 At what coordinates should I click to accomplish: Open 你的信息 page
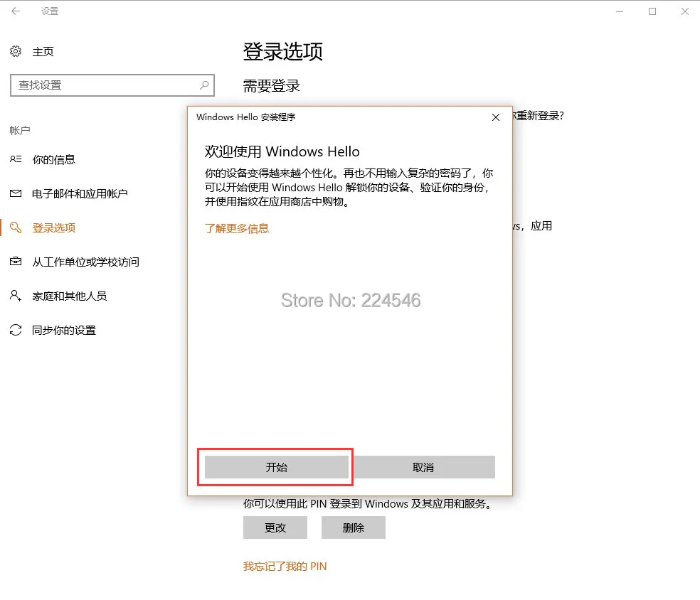(x=53, y=160)
